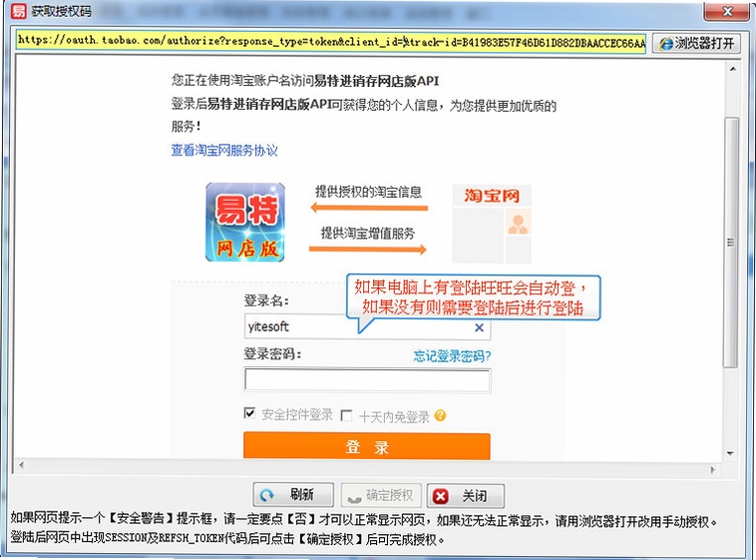
Task: Click the 刷新 refresh button
Action: (x=293, y=495)
